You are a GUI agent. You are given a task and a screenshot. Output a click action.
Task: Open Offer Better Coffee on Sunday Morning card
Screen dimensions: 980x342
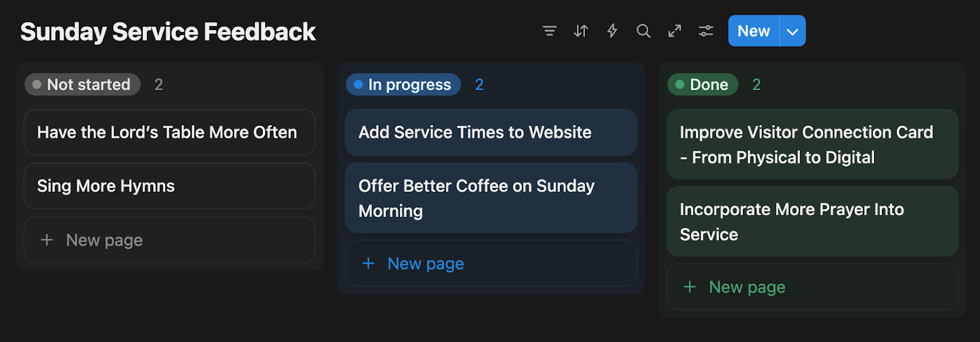pos(491,198)
